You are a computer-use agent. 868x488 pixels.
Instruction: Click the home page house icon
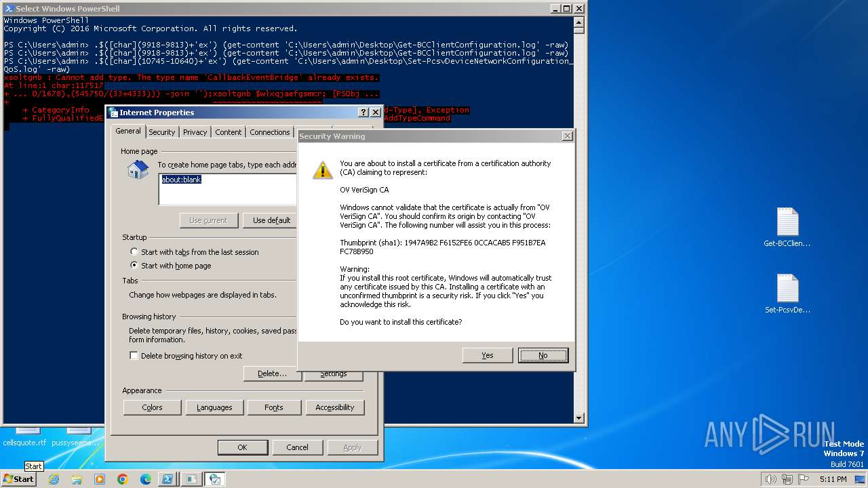coord(138,169)
